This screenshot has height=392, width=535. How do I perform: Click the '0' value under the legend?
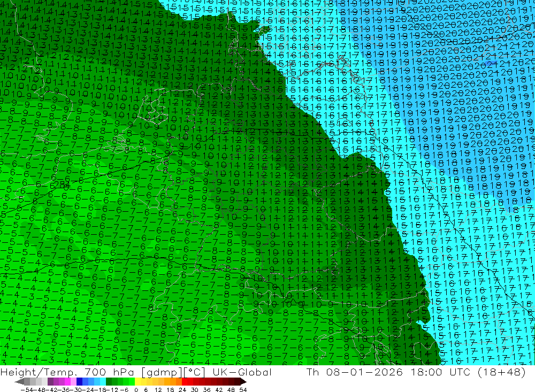coord(136,390)
